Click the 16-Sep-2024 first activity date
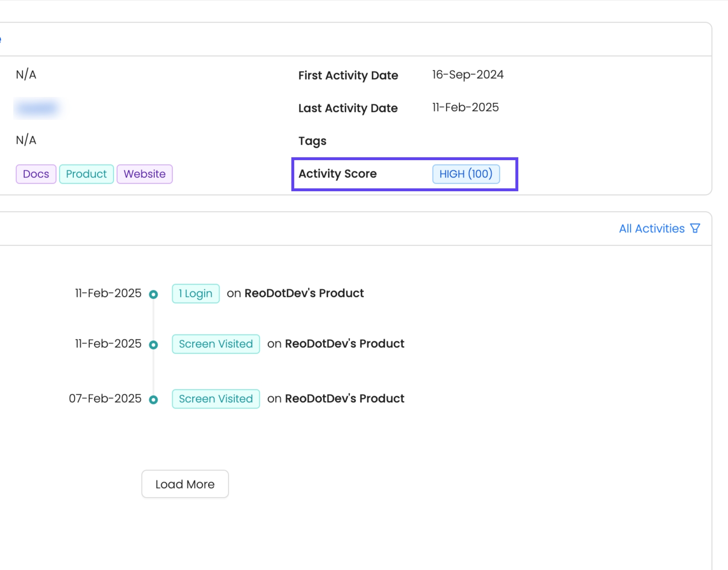Image resolution: width=728 pixels, height=570 pixels. pyautogui.click(x=467, y=75)
